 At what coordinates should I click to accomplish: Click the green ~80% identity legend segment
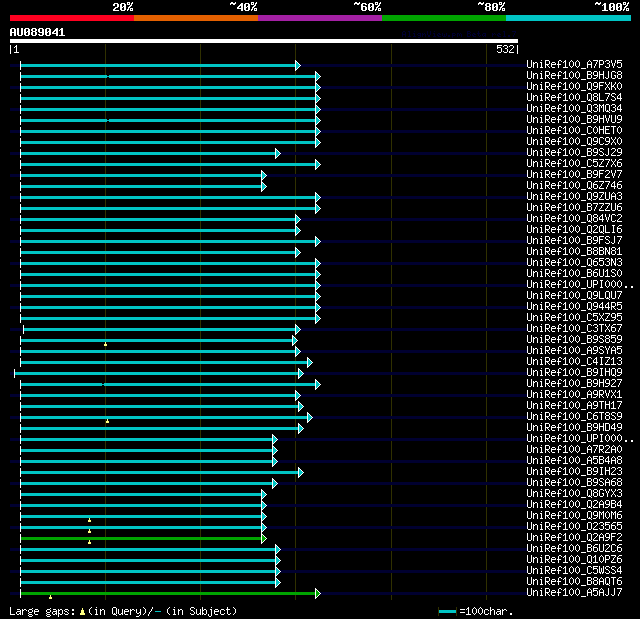pos(444,18)
